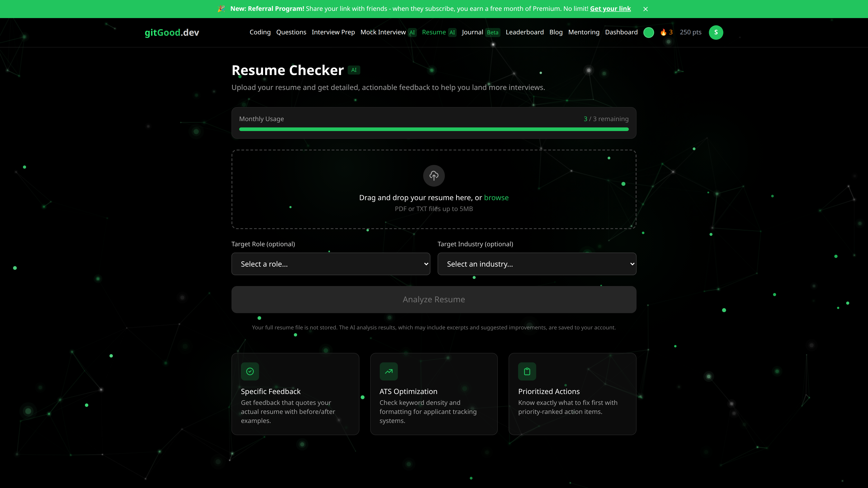Click the Beta badge next to Journal
Viewport: 868px width, 488px height.
coord(492,32)
